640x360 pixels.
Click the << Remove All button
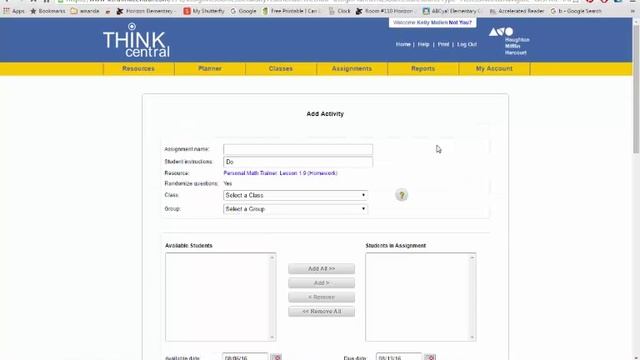point(321,311)
